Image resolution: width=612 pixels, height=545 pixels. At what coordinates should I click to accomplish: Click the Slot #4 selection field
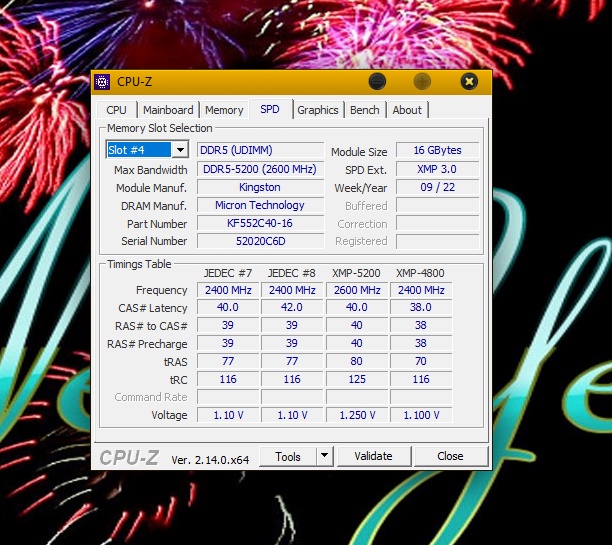[139, 150]
